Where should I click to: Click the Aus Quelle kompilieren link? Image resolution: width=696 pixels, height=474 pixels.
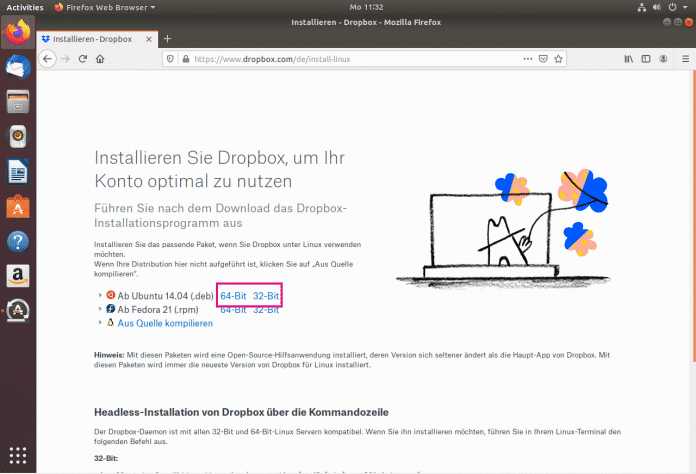pyautogui.click(x=165, y=323)
